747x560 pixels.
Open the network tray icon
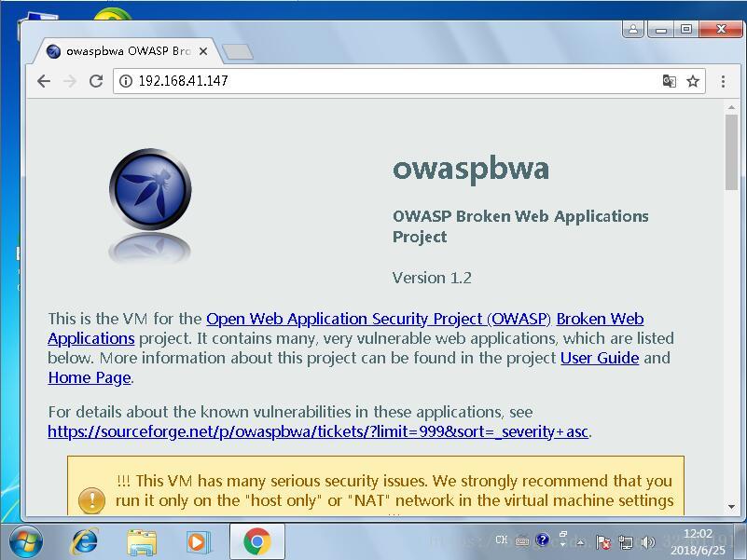coord(626,542)
